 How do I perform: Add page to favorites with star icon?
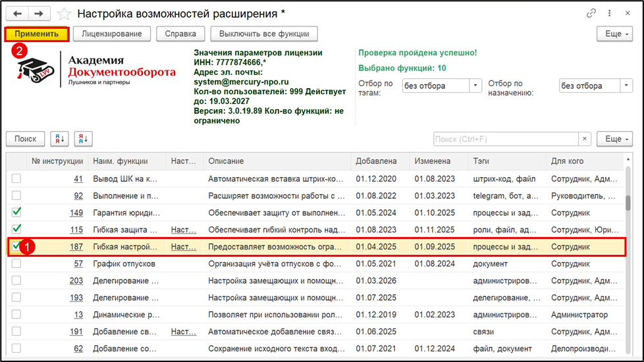coord(64,14)
